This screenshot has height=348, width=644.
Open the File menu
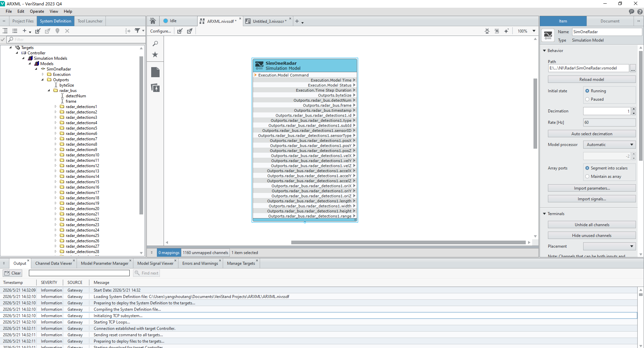tap(9, 11)
